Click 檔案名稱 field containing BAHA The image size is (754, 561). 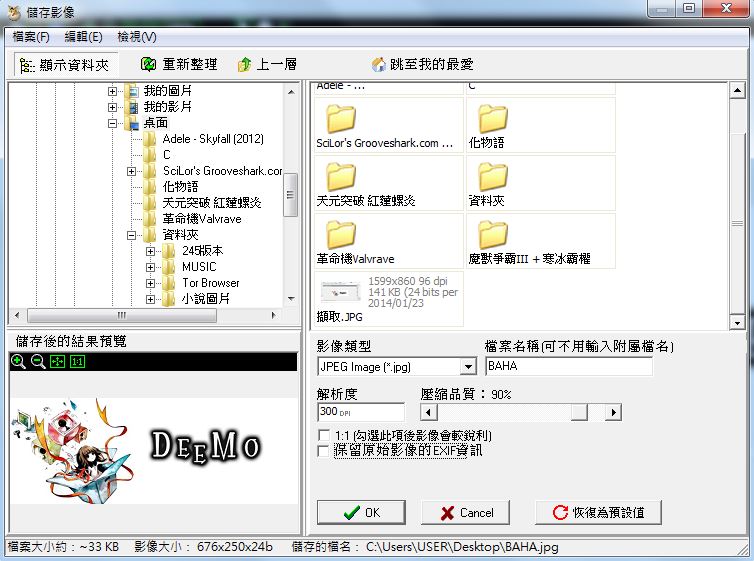pos(569,366)
